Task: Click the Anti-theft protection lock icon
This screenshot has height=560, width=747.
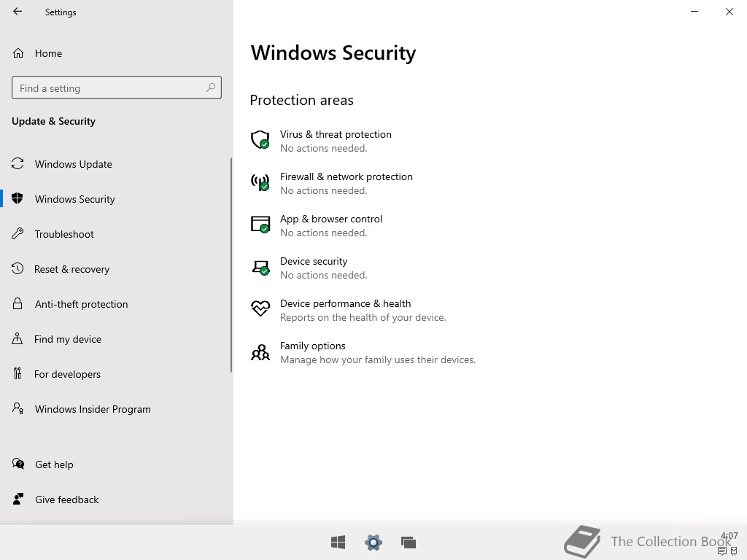Action: (x=18, y=303)
